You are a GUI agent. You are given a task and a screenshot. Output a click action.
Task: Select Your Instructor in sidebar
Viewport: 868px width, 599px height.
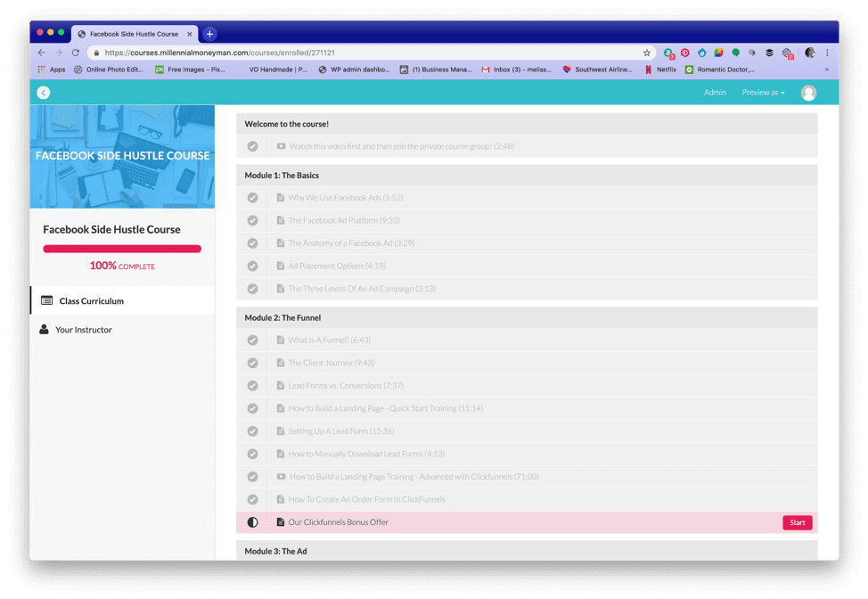[83, 330]
